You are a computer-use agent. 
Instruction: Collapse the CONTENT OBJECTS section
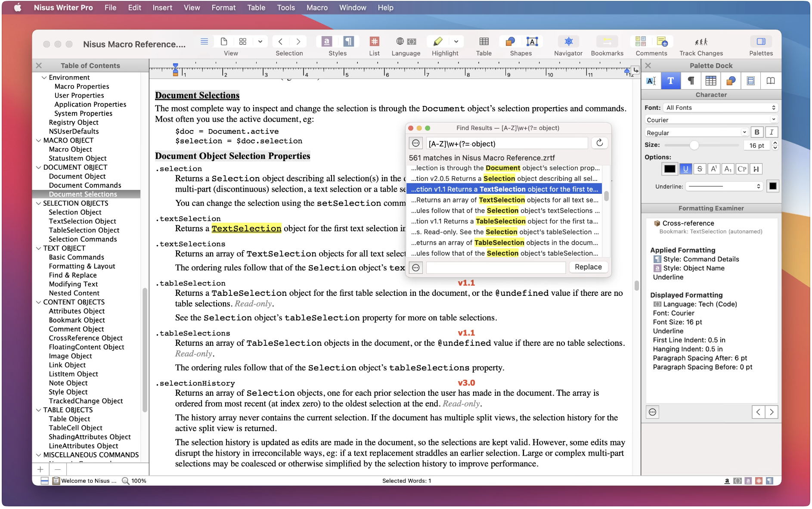(39, 302)
